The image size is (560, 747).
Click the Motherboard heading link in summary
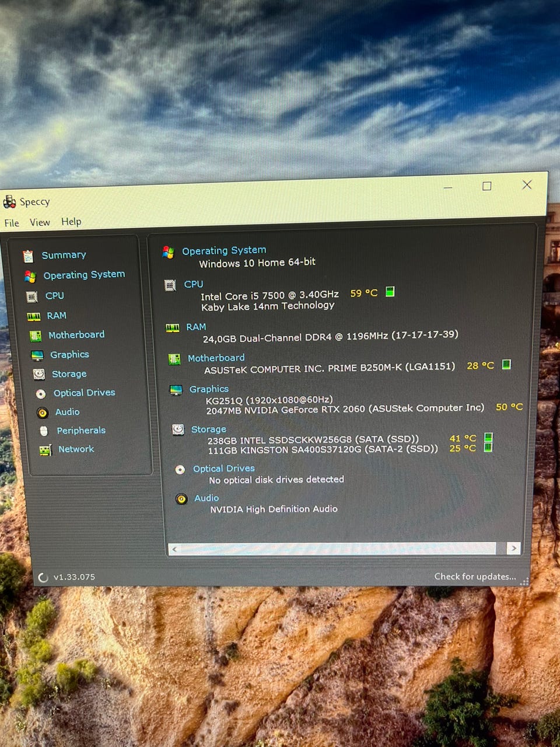coord(216,358)
